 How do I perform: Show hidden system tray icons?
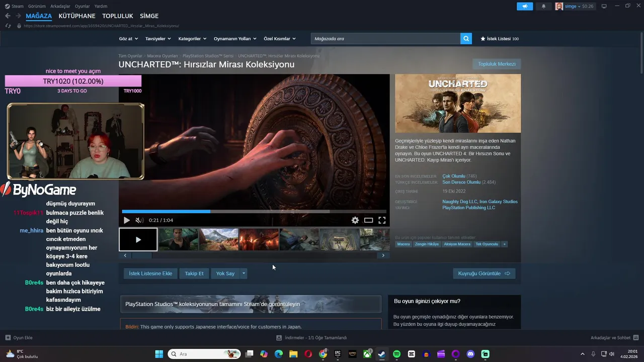tap(583, 354)
